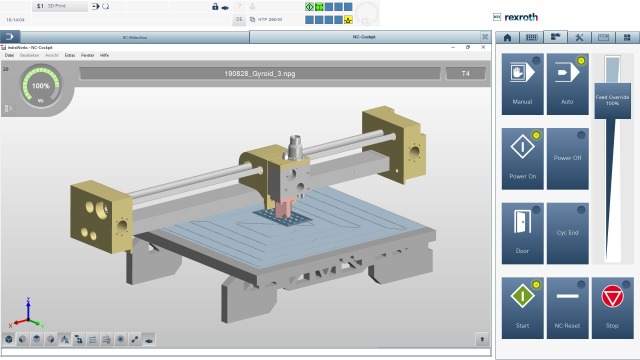Toggle Auto operating mode
The height and width of the screenshot is (360, 640).
tap(567, 84)
